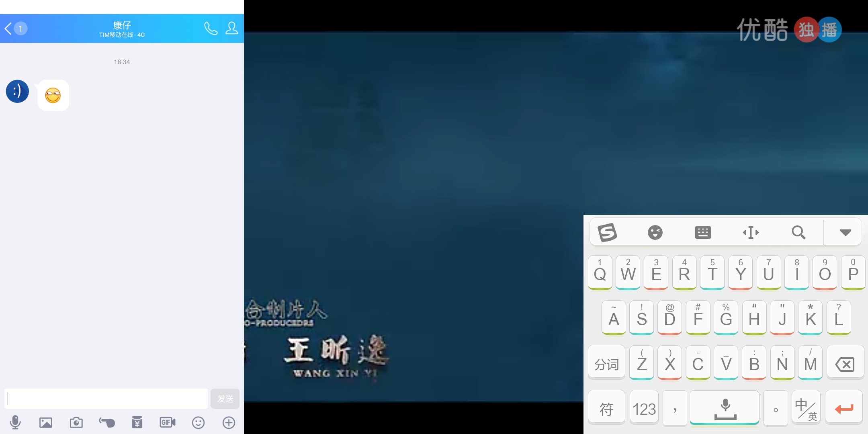
Task: Tap the received emoji message bubble
Action: 53,96
